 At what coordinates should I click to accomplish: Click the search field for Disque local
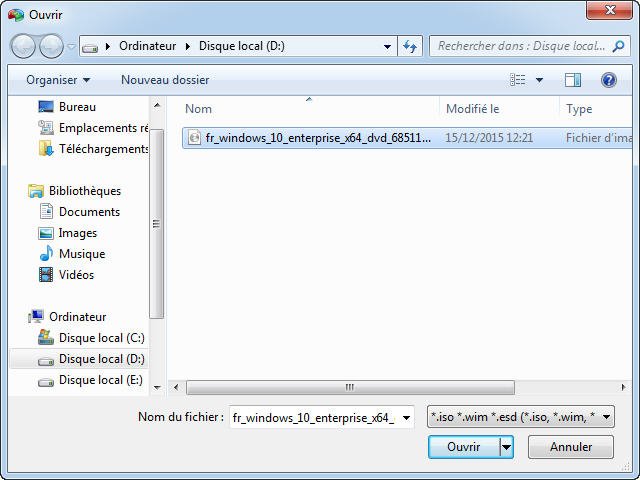coord(521,46)
